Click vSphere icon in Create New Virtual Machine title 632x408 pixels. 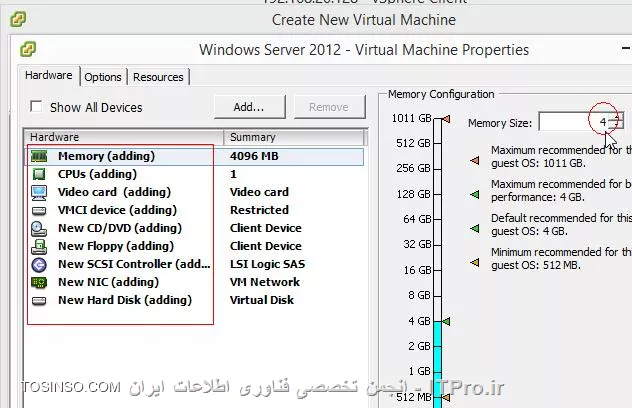18,19
